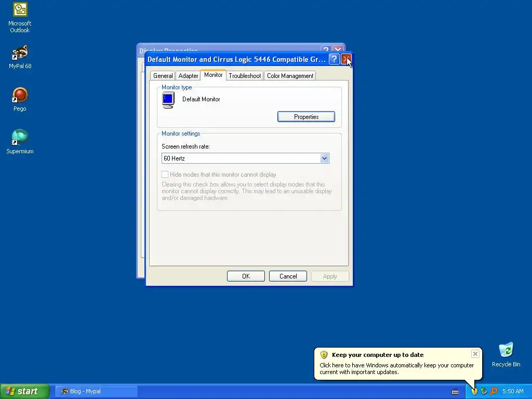Click the on-screen keyboard icon in the taskbar
This screenshot has height=399, width=532.
point(455,392)
